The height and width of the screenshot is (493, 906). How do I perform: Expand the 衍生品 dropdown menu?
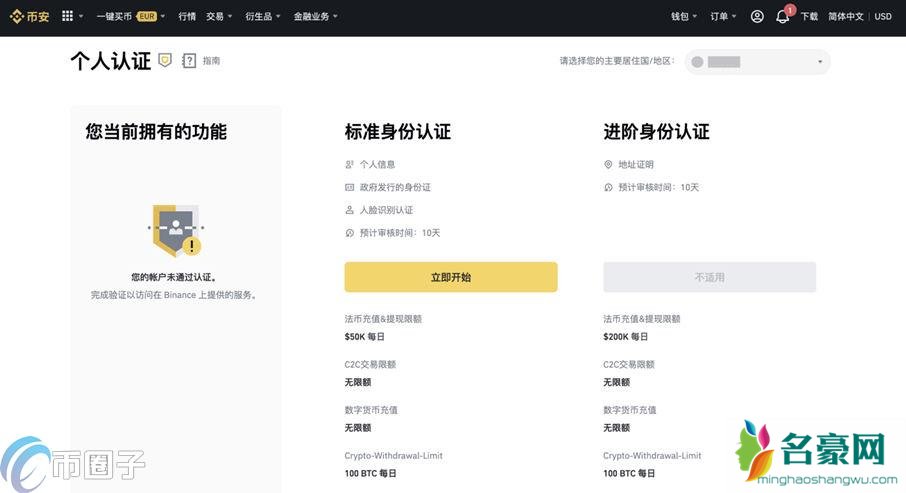tap(262, 16)
